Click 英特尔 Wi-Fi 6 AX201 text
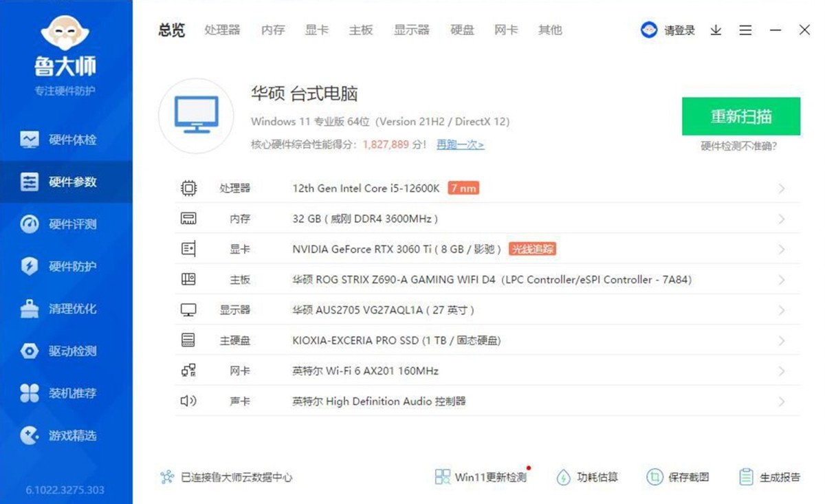 (x=366, y=371)
